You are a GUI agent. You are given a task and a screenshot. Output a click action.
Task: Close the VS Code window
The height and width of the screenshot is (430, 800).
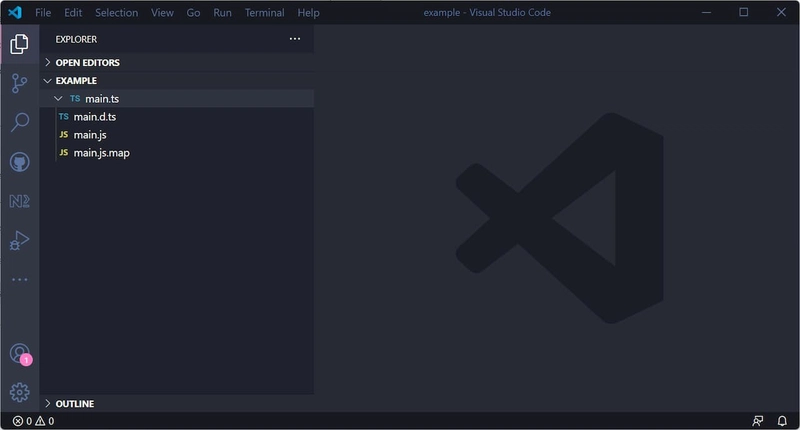tap(781, 12)
